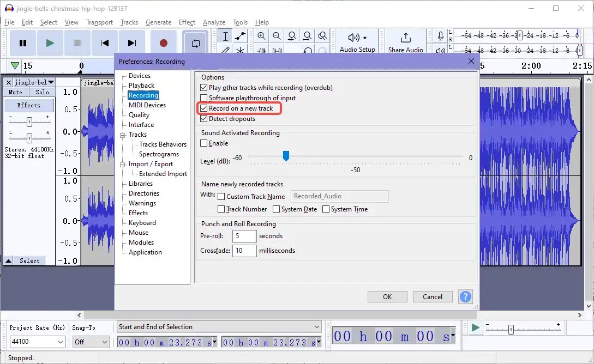The width and height of the screenshot is (594, 364).
Task: Click the Trim Audio Outside Selection icon
Action: [262, 50]
